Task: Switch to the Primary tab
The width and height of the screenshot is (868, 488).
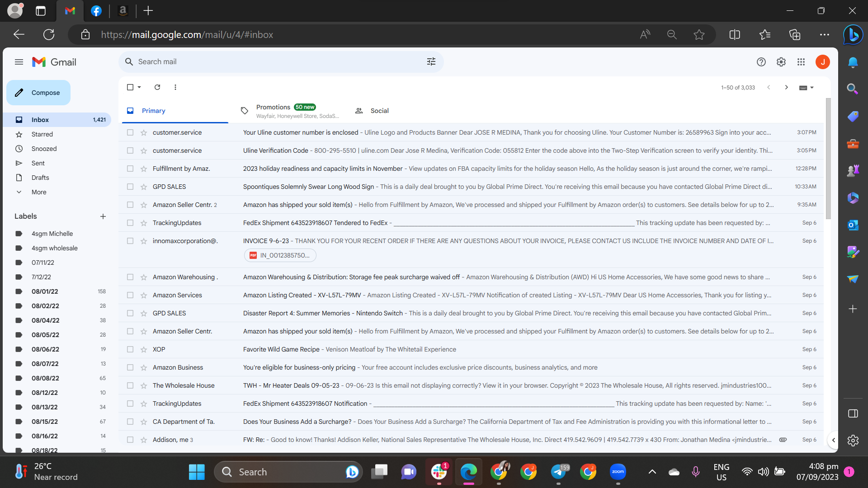Action: 175,111
